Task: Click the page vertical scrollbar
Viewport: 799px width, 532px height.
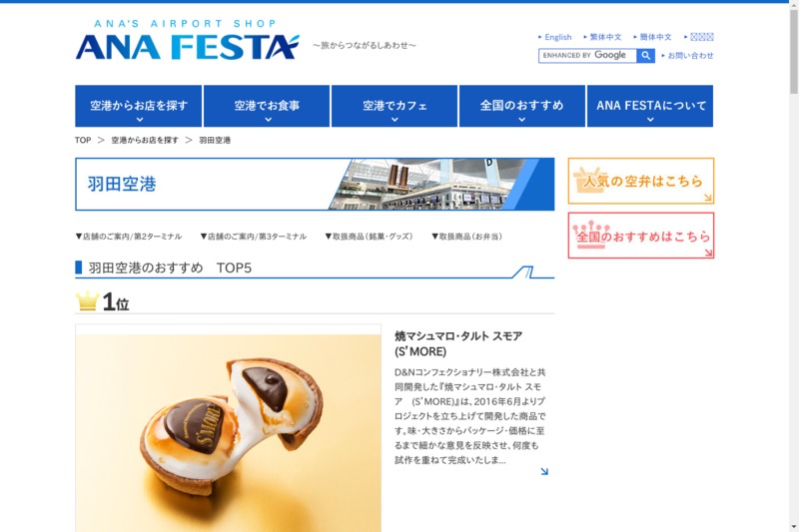Action: click(x=794, y=266)
